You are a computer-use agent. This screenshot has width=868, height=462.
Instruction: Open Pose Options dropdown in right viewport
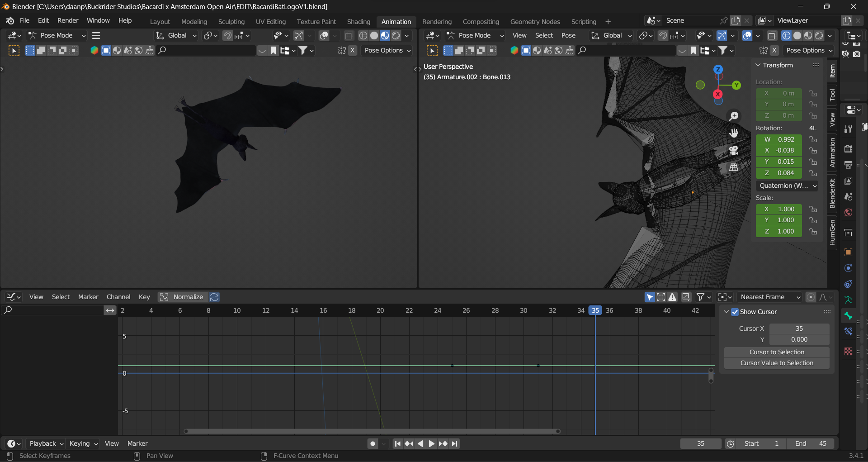pyautogui.click(x=809, y=50)
